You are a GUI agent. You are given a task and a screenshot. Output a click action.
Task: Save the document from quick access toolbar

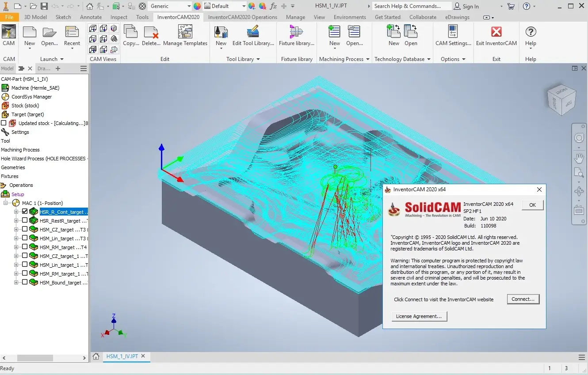pos(44,6)
